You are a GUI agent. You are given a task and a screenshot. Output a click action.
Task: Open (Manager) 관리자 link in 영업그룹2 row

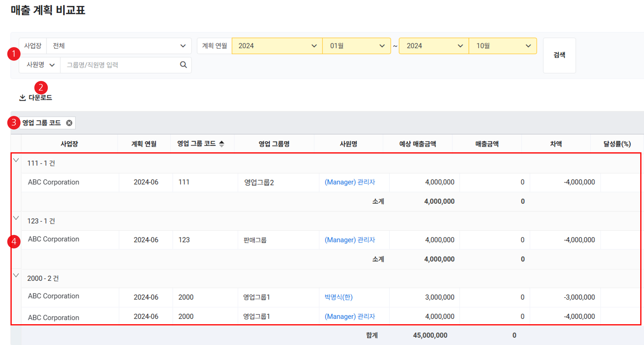coord(350,182)
